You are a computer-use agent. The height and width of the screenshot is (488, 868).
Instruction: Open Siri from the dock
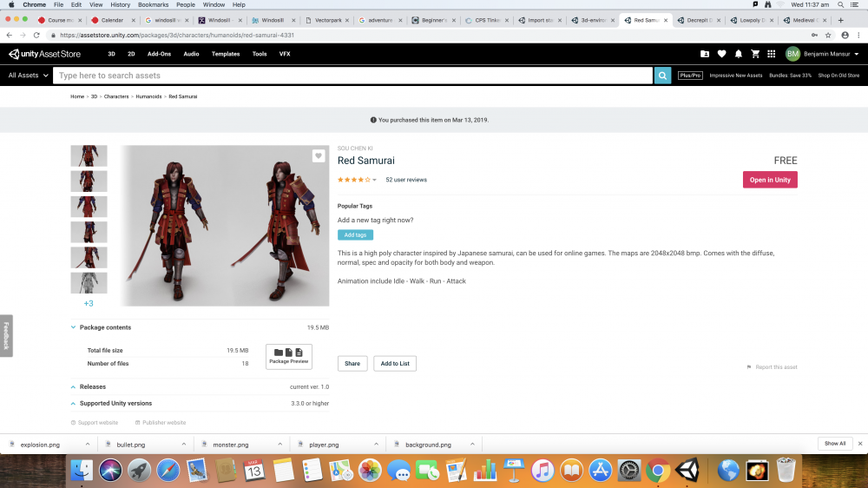point(111,471)
